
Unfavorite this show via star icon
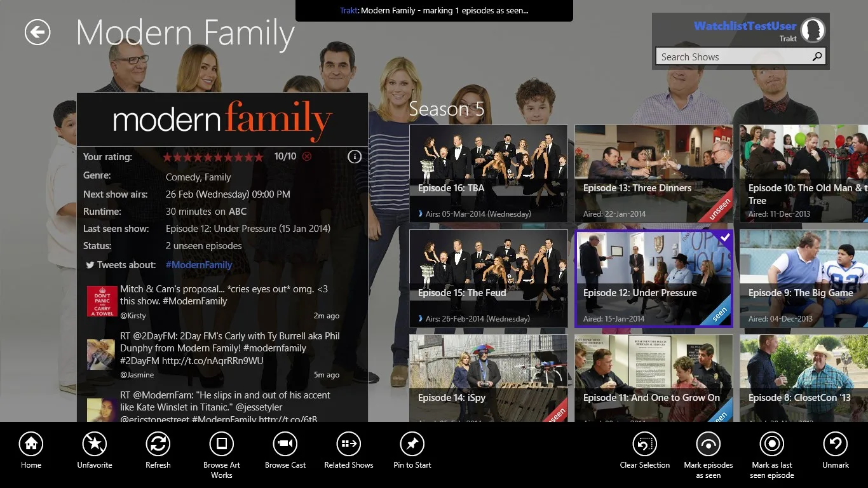[95, 444]
